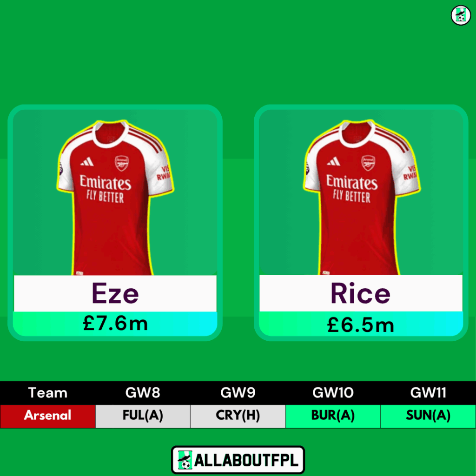
Task: Select the FUL(A) fixture cell
Action: [x=143, y=416]
